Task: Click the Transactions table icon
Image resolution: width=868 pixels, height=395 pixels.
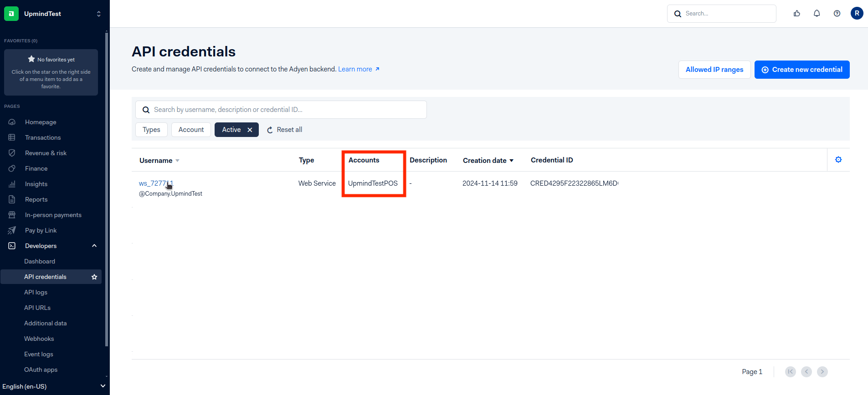Action: (x=12, y=137)
